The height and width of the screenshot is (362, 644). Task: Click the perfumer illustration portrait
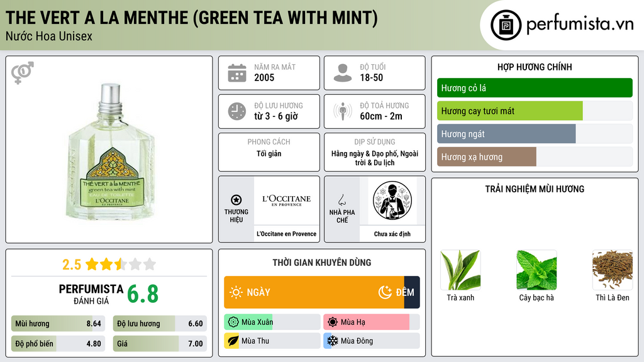(x=392, y=200)
